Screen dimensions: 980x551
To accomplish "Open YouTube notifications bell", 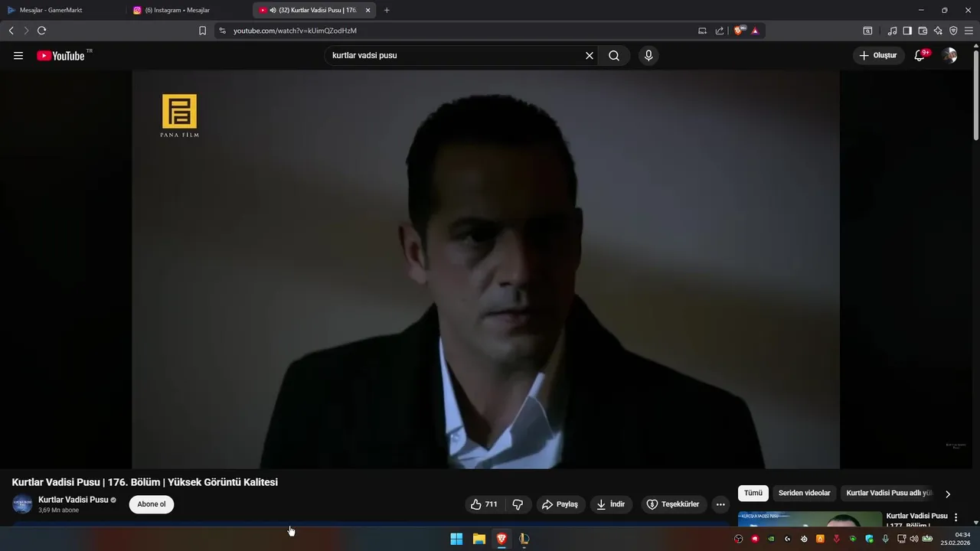I will tap(920, 56).
